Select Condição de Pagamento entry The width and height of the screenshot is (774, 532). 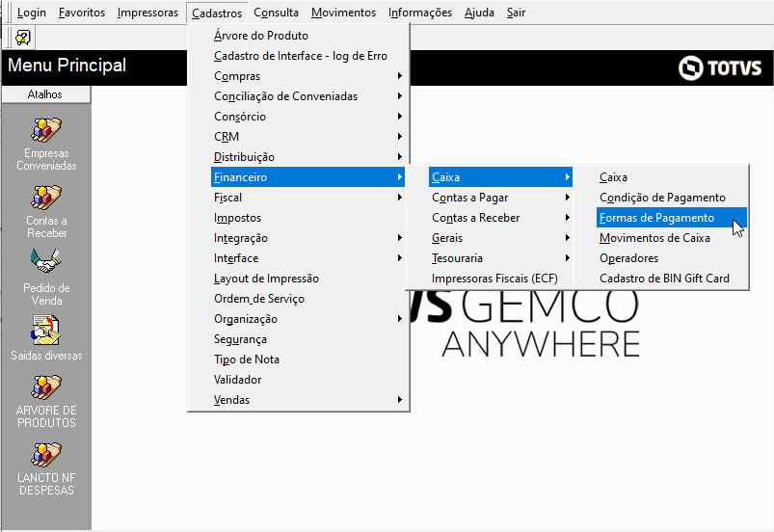[x=671, y=198]
